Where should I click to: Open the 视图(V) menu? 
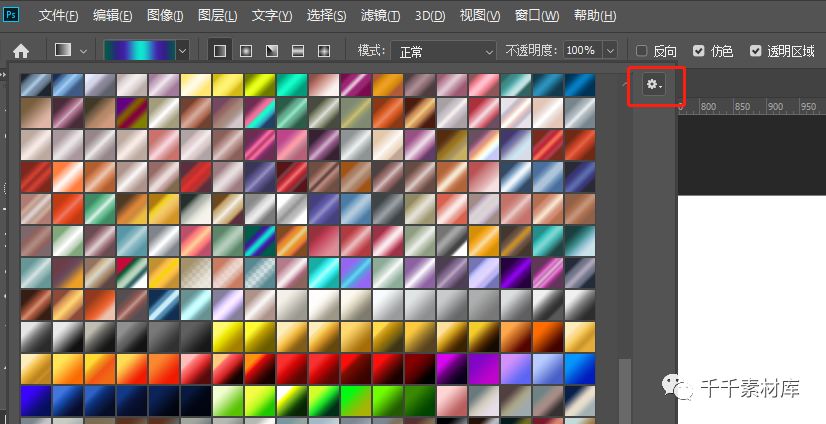click(x=480, y=15)
